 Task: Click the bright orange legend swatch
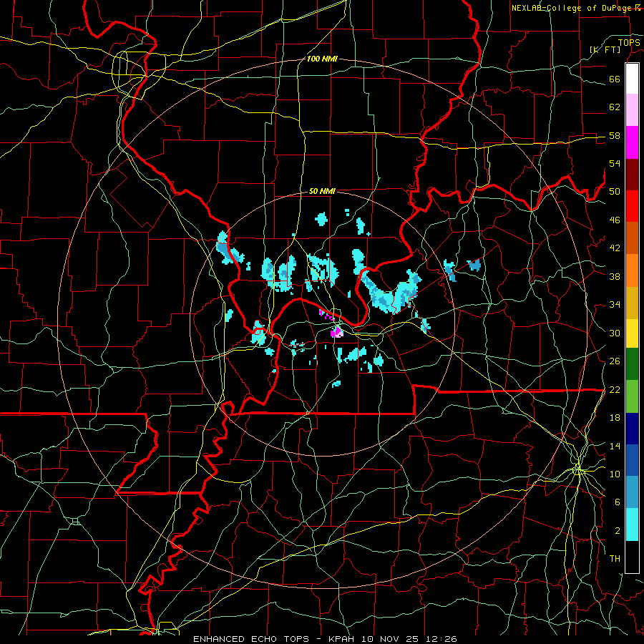click(x=632, y=270)
